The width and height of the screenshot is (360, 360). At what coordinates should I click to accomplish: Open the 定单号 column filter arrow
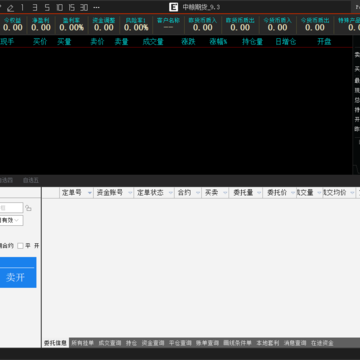click(x=90, y=193)
